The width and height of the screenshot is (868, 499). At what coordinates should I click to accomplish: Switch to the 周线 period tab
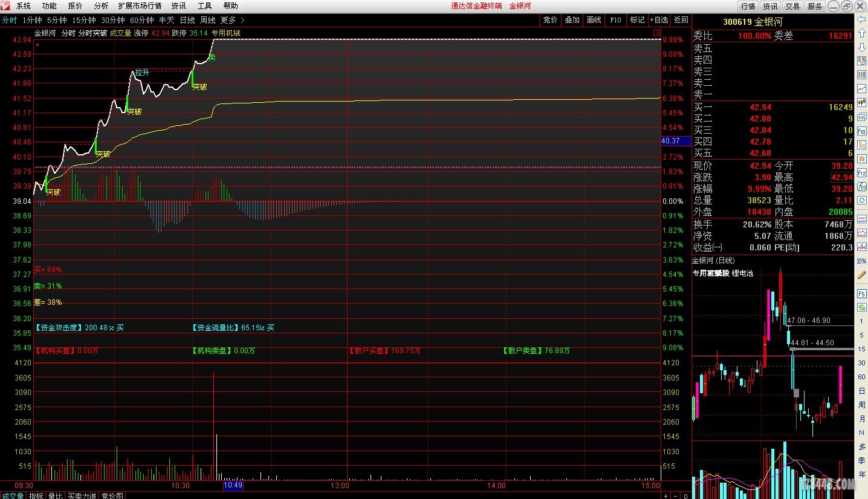point(208,20)
